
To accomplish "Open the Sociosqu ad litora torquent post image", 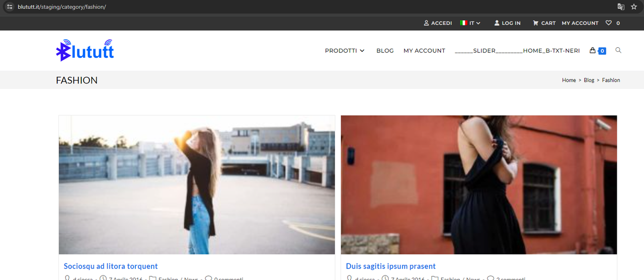I will click(197, 185).
